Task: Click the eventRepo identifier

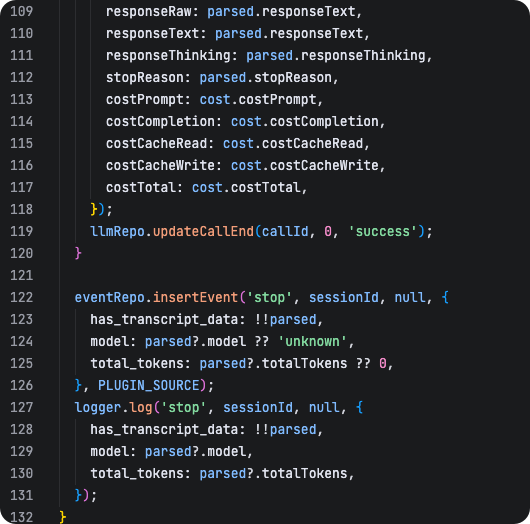Action: pyautogui.click(x=110, y=297)
